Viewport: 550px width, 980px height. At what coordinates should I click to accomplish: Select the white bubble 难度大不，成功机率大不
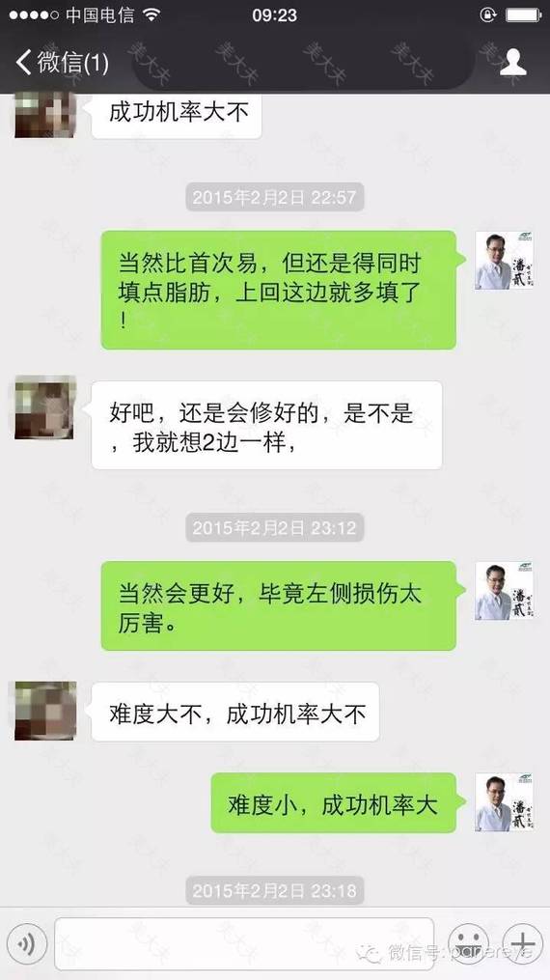[x=235, y=713]
